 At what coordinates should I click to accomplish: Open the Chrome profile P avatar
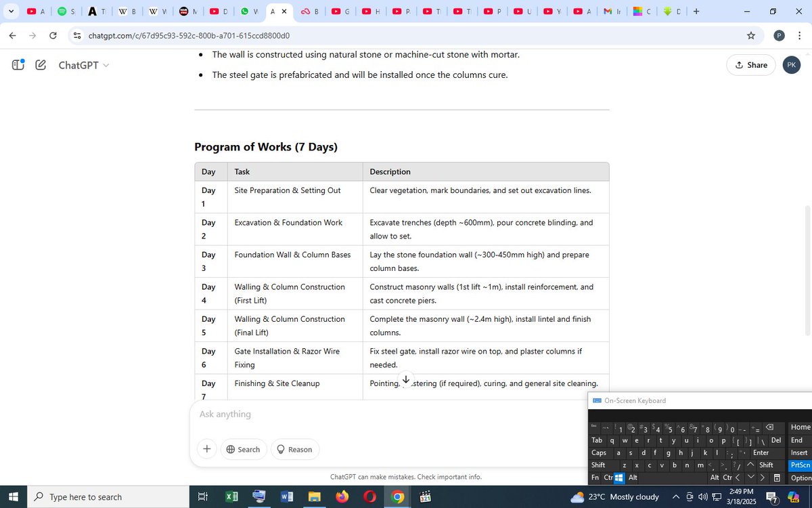779,35
